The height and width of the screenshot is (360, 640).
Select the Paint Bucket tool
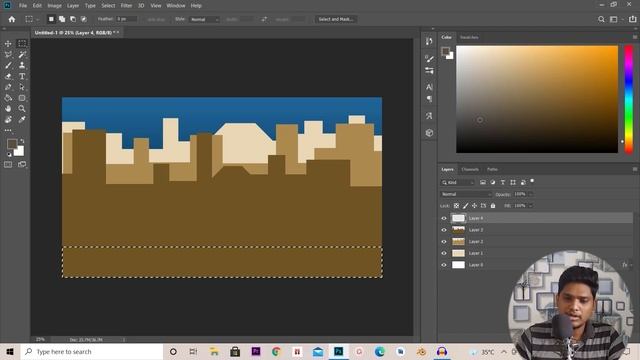point(8,98)
